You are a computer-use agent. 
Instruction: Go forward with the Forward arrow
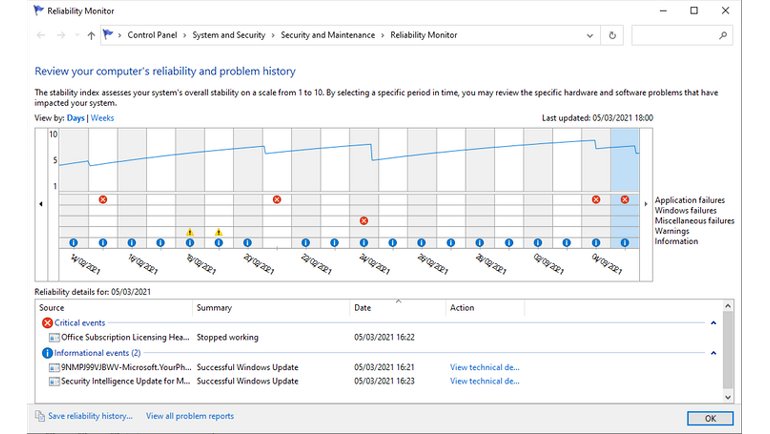(x=61, y=35)
